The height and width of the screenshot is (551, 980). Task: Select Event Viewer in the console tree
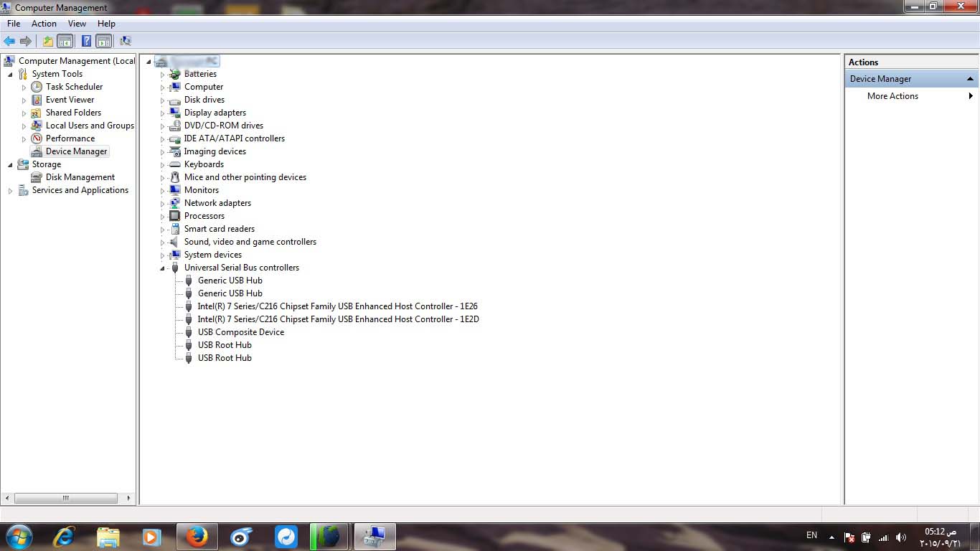pyautogui.click(x=70, y=100)
